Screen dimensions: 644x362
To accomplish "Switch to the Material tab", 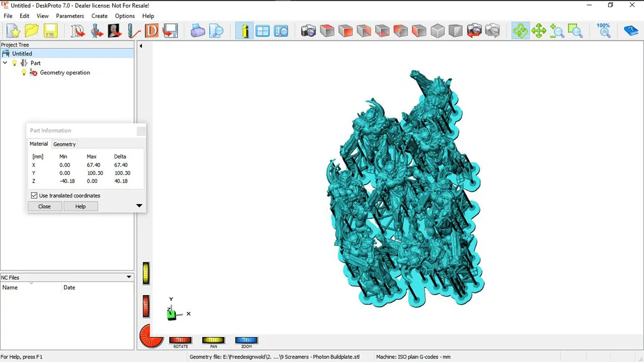I will point(39,144).
